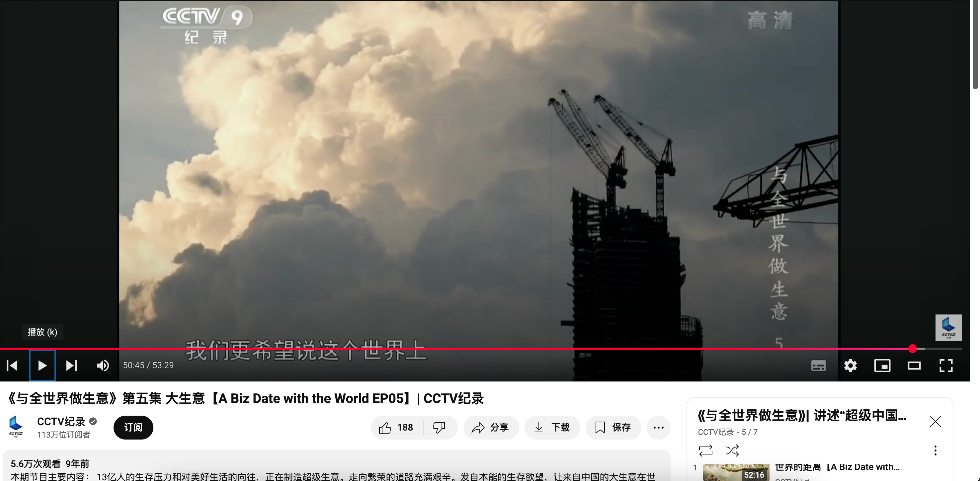The image size is (980, 481).
Task: Select playlist item 世界的距离
Action: click(x=837, y=467)
